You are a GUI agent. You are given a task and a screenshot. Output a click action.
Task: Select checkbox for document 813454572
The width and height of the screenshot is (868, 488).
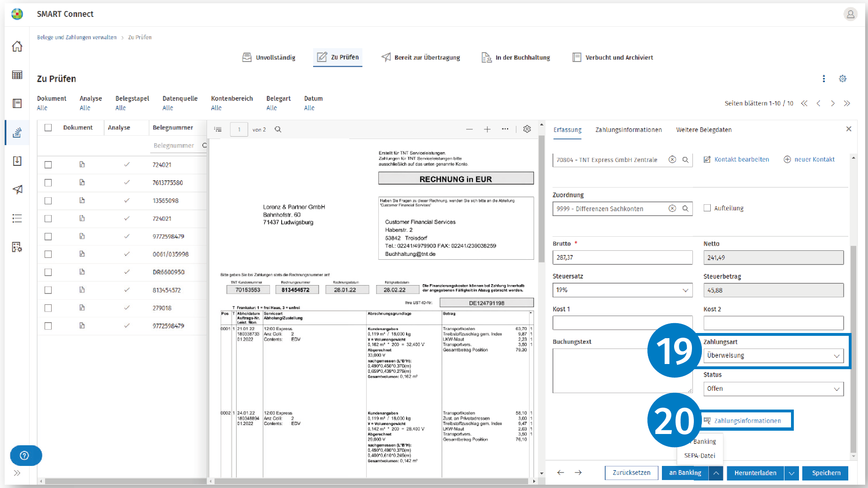[x=48, y=290]
